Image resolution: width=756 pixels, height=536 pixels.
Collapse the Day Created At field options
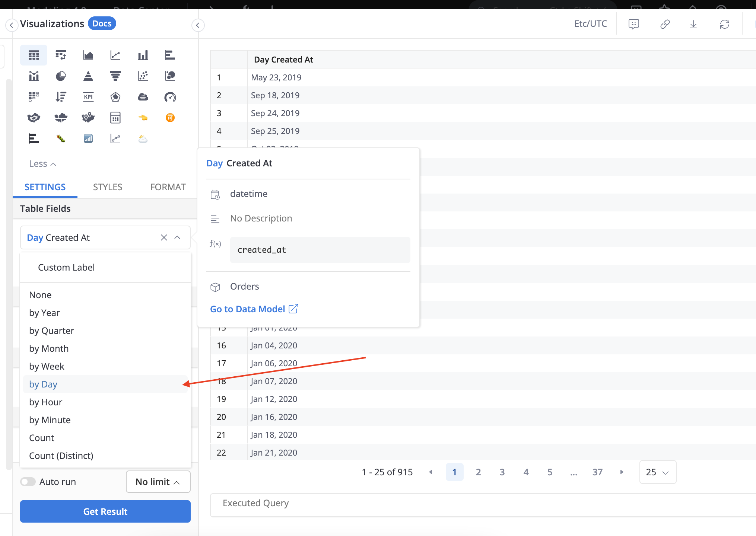point(178,237)
